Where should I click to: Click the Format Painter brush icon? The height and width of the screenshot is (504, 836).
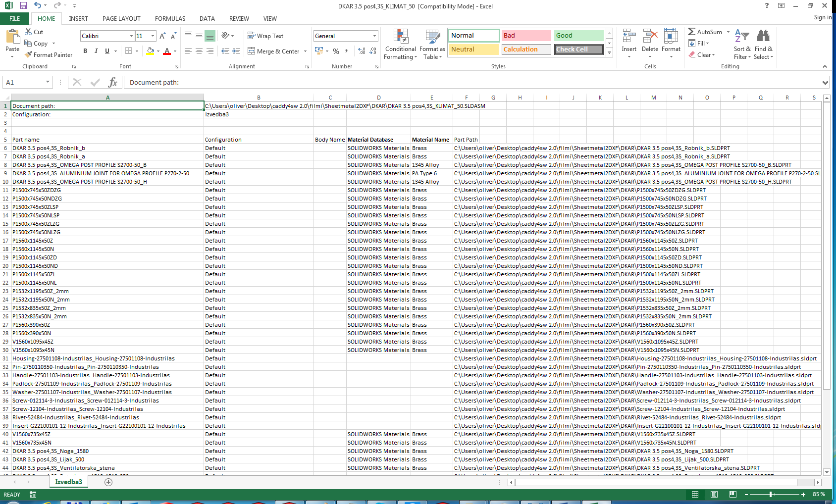29,55
